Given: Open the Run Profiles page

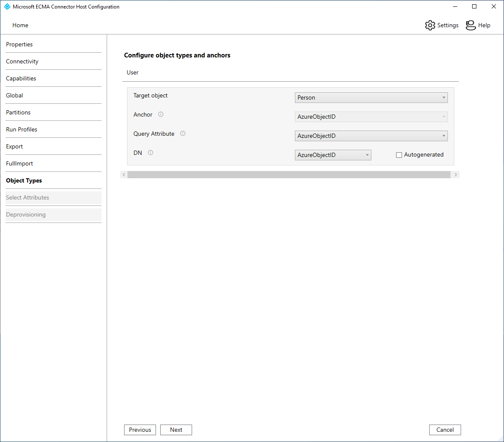Looking at the screenshot, I should [x=54, y=130].
